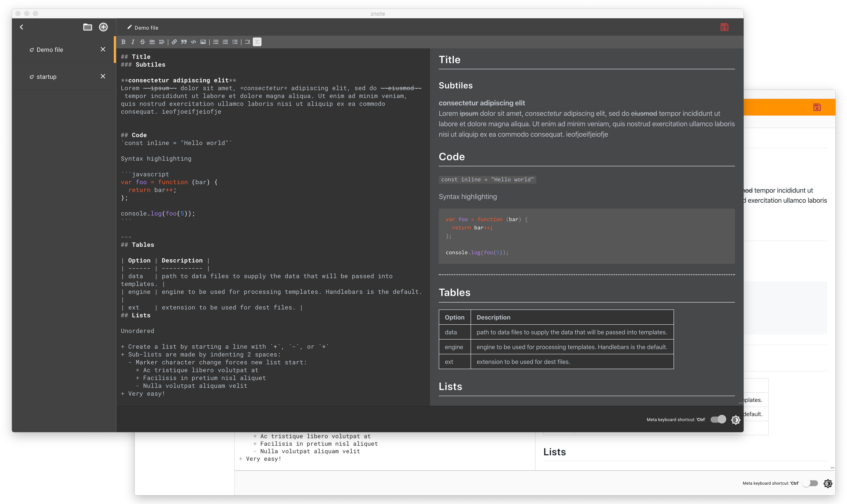Insert a numbered list
The height and width of the screenshot is (504, 847).
[225, 42]
